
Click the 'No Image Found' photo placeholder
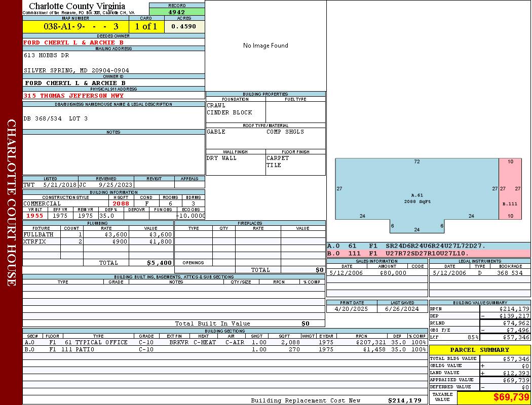point(265,46)
